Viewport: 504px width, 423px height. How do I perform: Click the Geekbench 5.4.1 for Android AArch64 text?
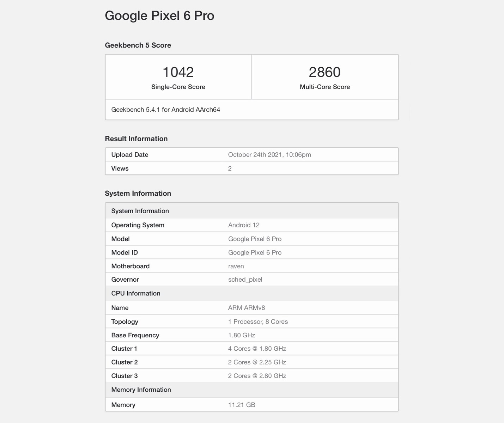(x=165, y=110)
